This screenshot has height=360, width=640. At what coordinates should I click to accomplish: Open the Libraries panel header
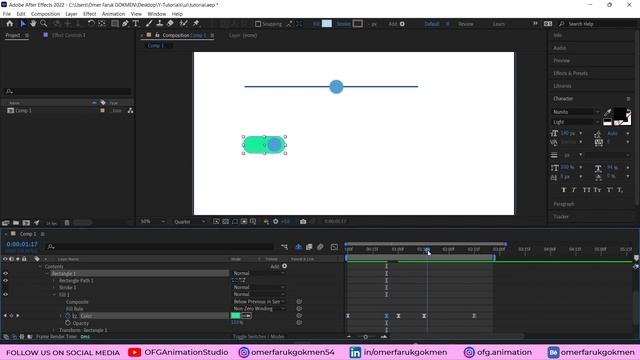[x=562, y=86]
